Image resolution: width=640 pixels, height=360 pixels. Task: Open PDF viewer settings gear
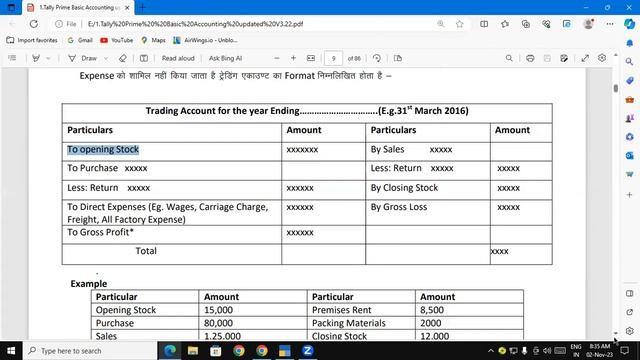602,58
